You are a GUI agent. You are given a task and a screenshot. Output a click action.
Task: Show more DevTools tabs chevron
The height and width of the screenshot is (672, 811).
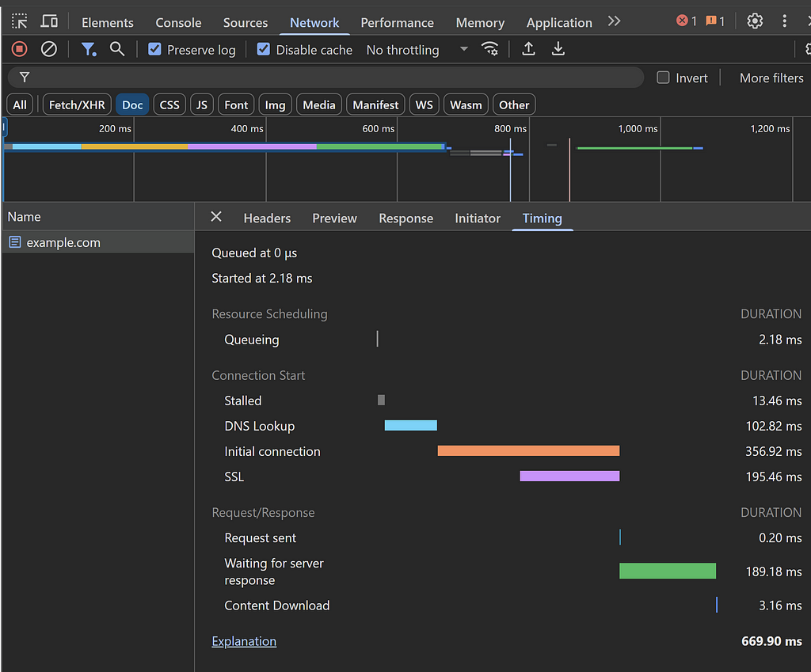click(x=614, y=21)
